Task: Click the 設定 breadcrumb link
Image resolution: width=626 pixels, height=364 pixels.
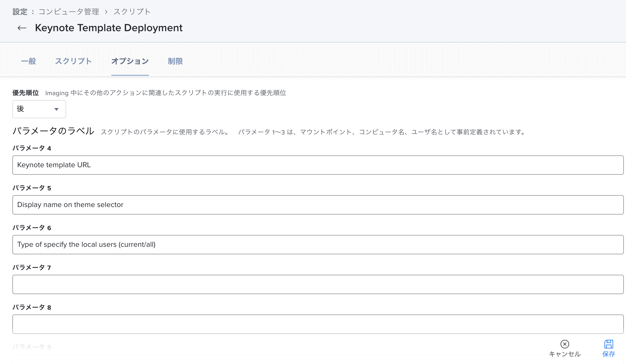Action: [20, 12]
